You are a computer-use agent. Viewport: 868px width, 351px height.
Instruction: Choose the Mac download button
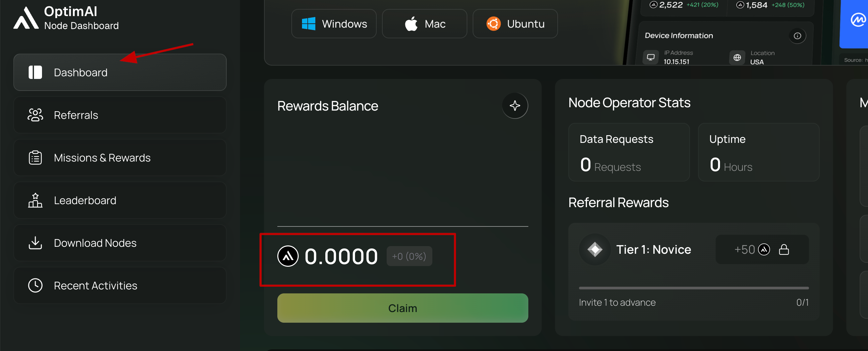pos(424,24)
